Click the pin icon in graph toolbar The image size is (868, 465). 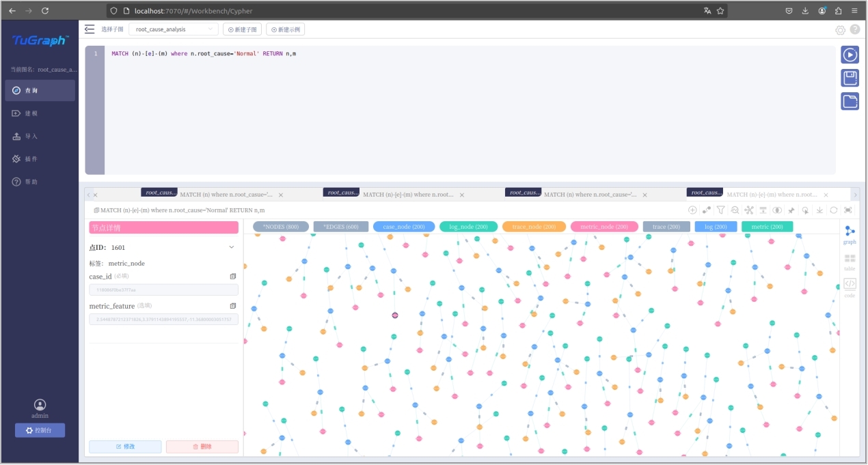click(791, 210)
